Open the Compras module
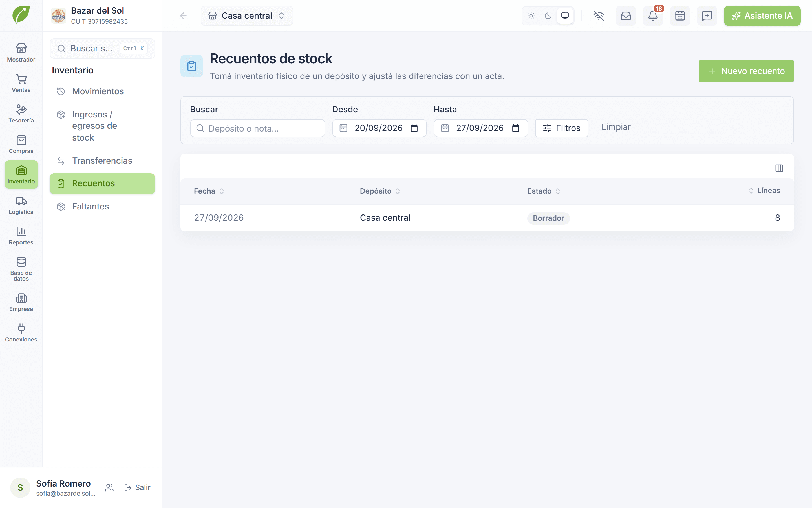This screenshot has height=508, width=812. tap(21, 144)
